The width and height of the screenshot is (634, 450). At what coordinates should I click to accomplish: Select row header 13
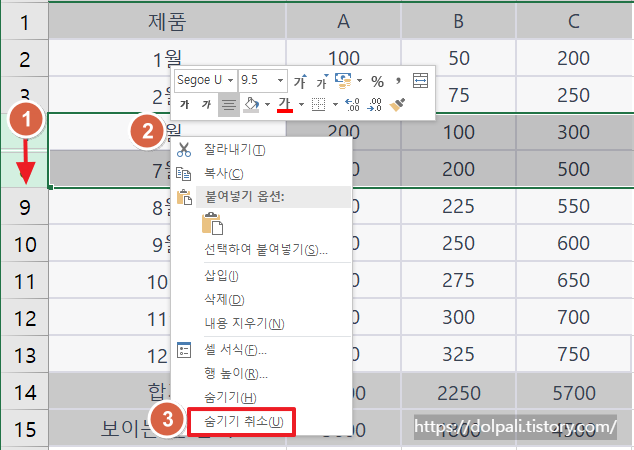click(24, 355)
